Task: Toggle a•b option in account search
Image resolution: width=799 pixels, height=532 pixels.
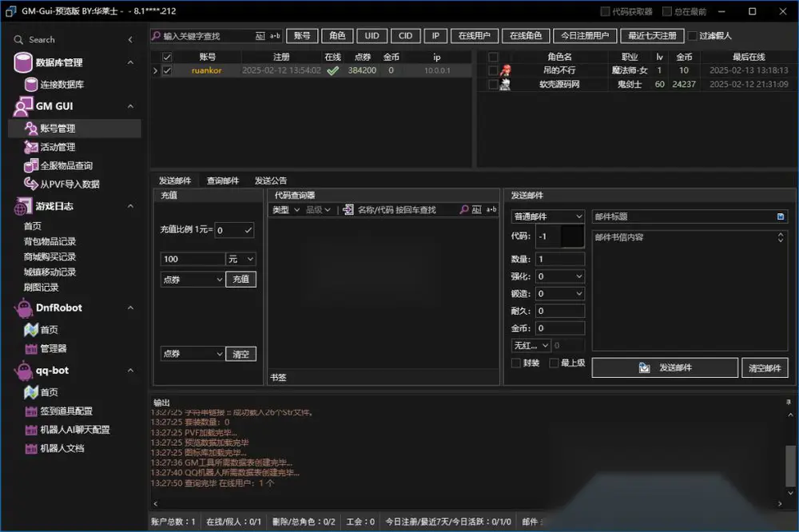Action: (x=275, y=36)
